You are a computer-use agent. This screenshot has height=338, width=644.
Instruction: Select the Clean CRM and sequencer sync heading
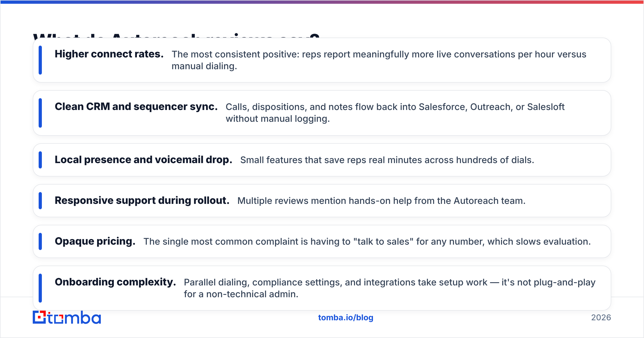pos(136,107)
